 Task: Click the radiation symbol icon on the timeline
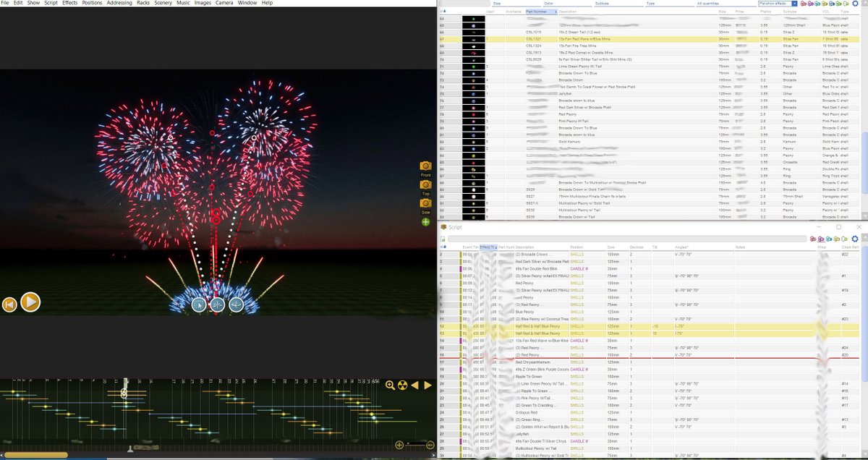[403, 386]
